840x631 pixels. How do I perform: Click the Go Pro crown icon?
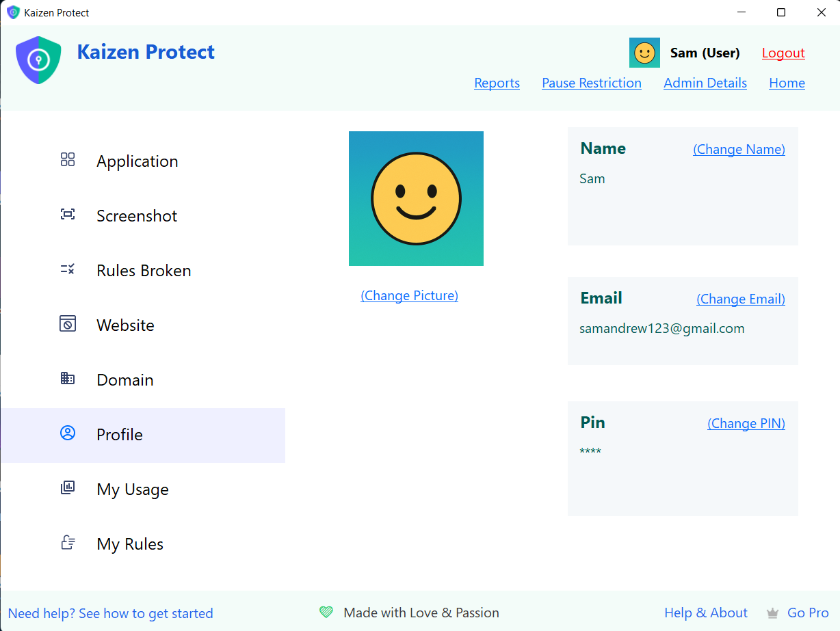pyautogui.click(x=773, y=613)
